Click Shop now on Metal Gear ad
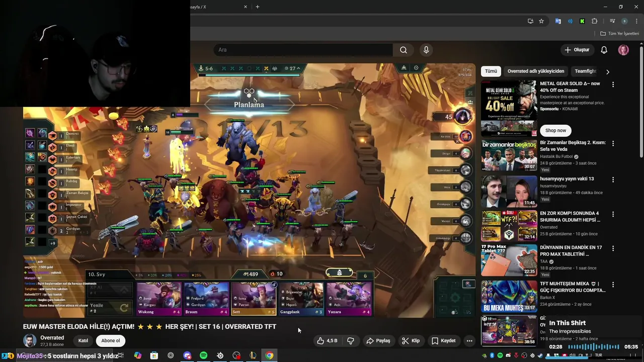Viewport: 644px width, 362px height. tap(555, 130)
